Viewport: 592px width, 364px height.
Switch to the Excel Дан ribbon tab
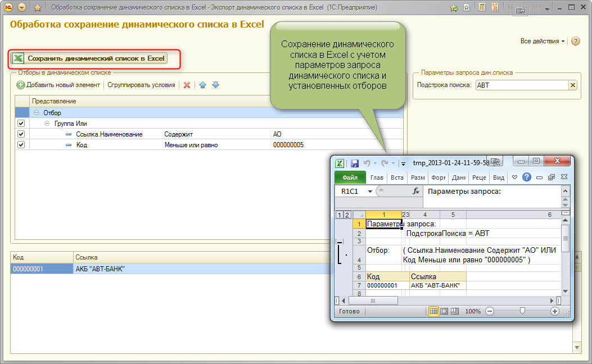[x=459, y=178]
